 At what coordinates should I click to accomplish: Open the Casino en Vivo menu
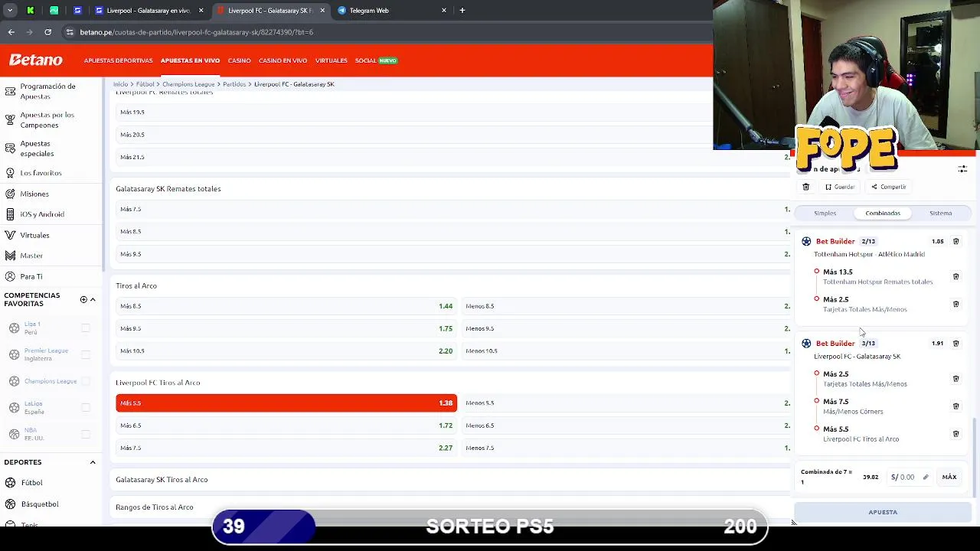point(283,60)
